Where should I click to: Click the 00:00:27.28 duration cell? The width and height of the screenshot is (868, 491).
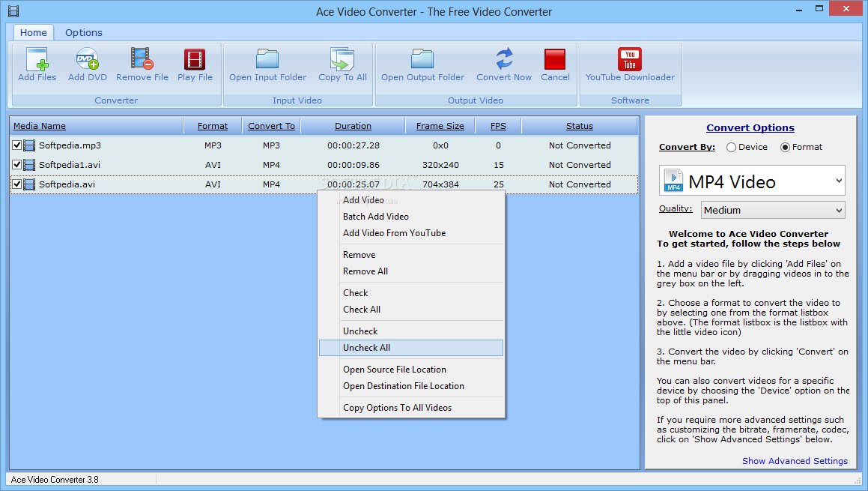353,145
